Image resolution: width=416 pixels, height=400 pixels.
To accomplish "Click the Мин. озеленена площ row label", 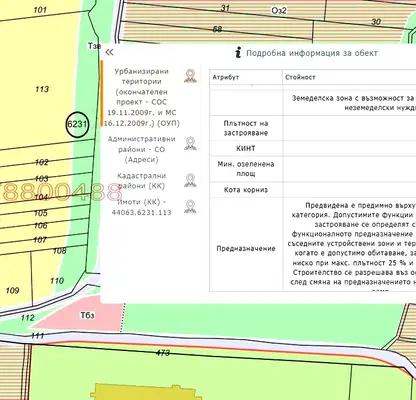I will click(246, 169).
